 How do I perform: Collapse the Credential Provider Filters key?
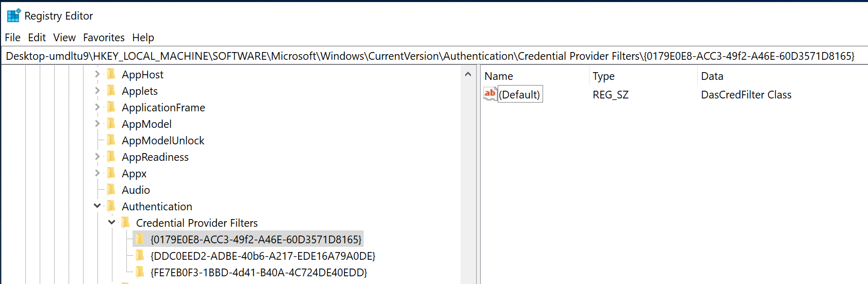(111, 223)
